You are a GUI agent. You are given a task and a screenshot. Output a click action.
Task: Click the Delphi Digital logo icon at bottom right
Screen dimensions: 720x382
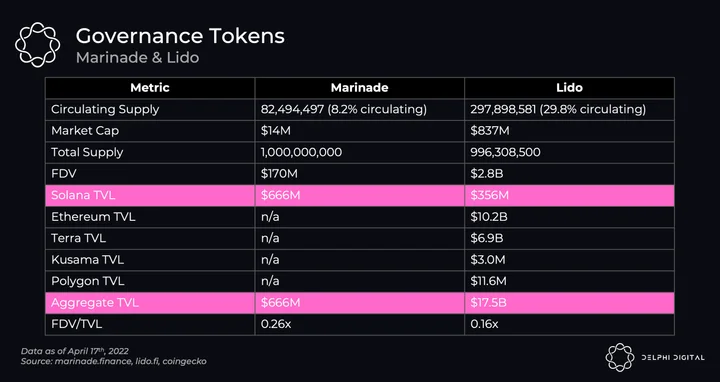[x=619, y=357]
